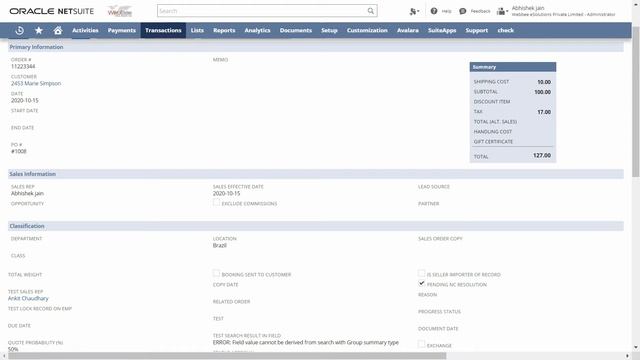Open the Customization menu

pos(367,30)
